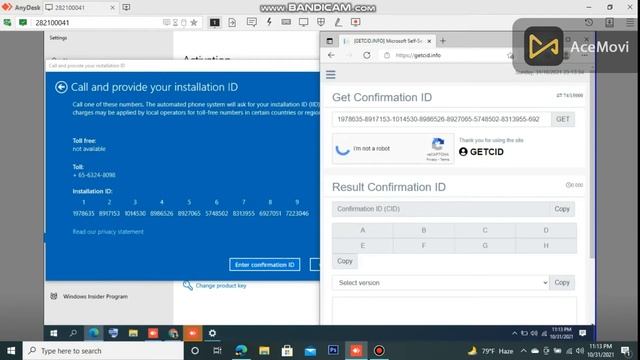Open Mail app on local taskbar

click(310, 350)
